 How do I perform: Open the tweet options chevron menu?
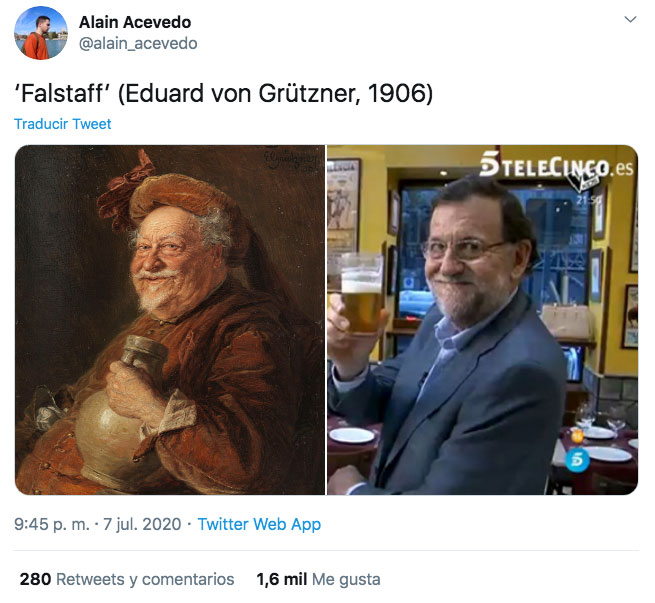coord(630,19)
